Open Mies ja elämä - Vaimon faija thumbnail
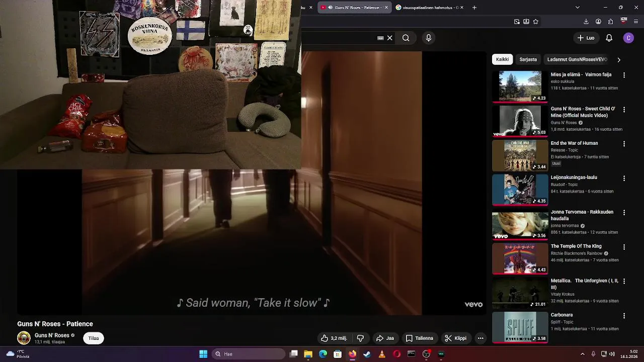Screen dimensions: 644x362 pyautogui.click(x=520, y=86)
